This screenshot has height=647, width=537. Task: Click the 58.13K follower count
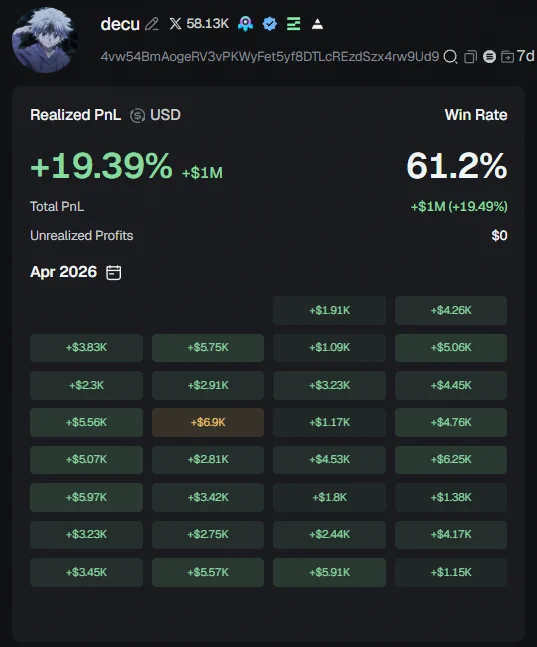click(207, 24)
